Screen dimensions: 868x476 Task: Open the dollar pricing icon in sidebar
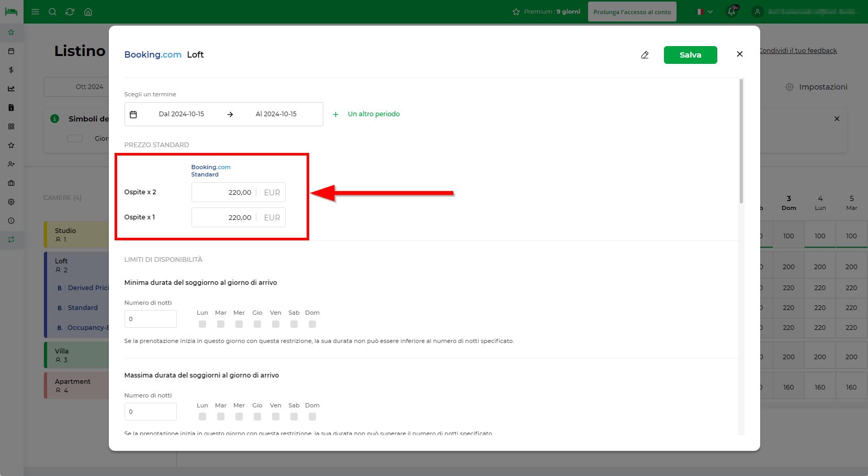click(x=11, y=70)
